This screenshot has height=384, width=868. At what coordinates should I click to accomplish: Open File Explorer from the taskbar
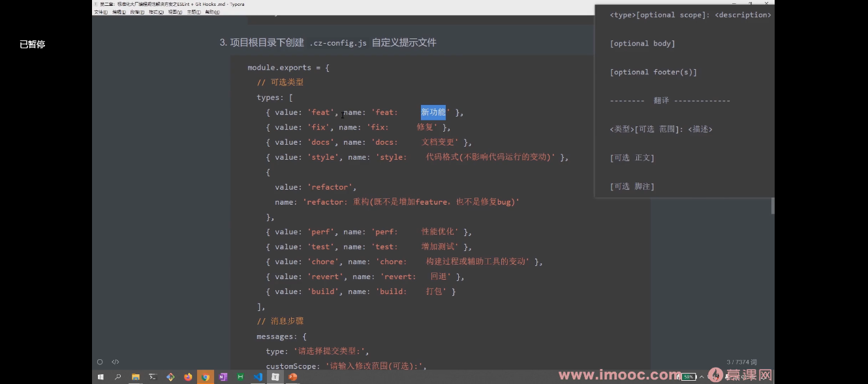(136, 377)
